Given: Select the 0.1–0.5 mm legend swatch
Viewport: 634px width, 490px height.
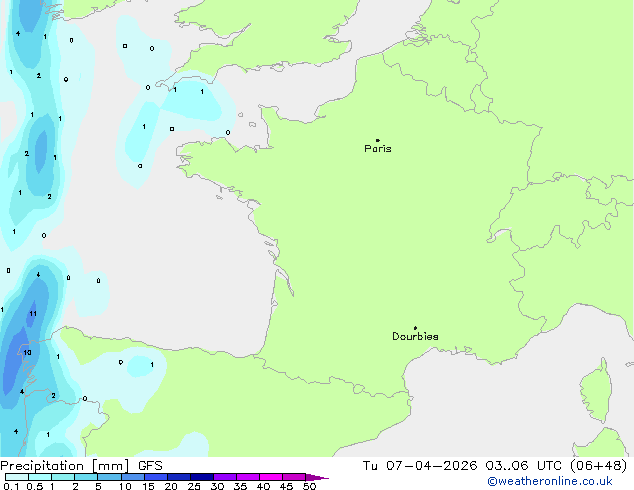Looking at the screenshot, I should point(17,477).
